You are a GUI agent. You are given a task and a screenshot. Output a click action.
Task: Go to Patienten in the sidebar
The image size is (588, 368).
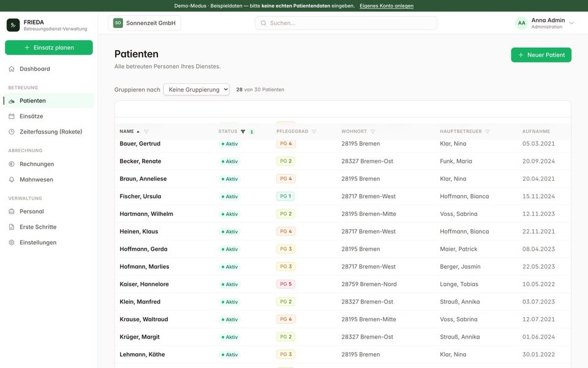[49, 101]
